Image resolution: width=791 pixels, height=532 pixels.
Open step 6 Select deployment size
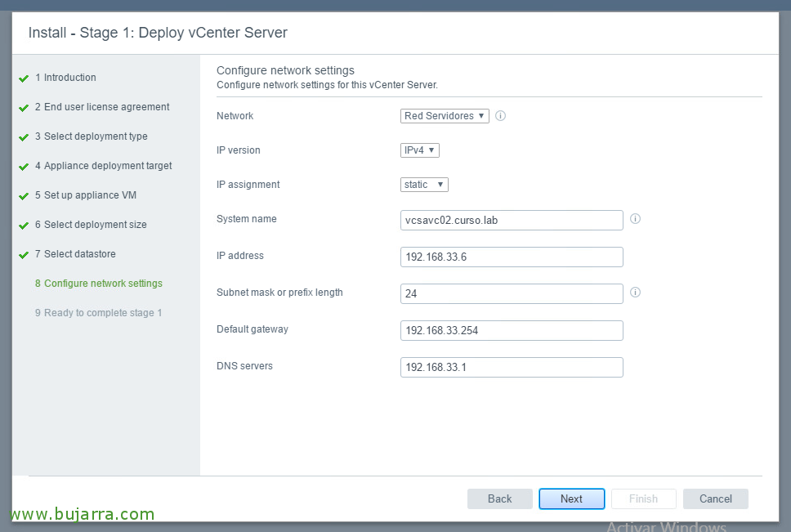pyautogui.click(x=95, y=225)
